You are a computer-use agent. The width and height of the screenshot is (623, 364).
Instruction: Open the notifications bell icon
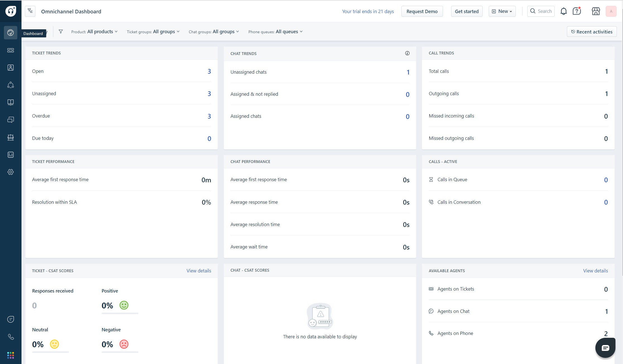tap(564, 11)
